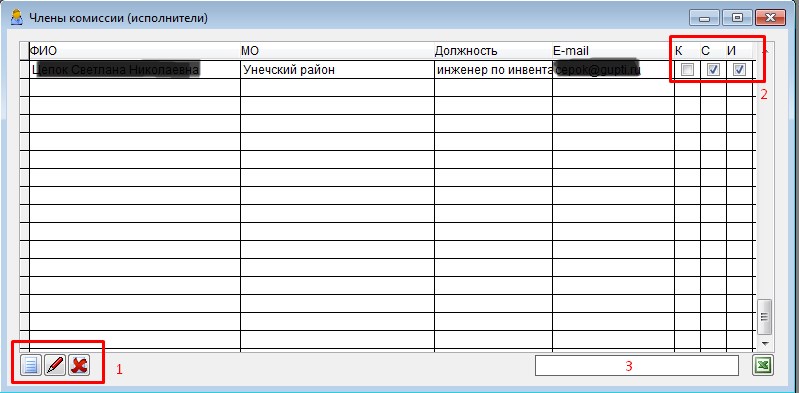Export the table with the Excel icon

[x=763, y=365]
